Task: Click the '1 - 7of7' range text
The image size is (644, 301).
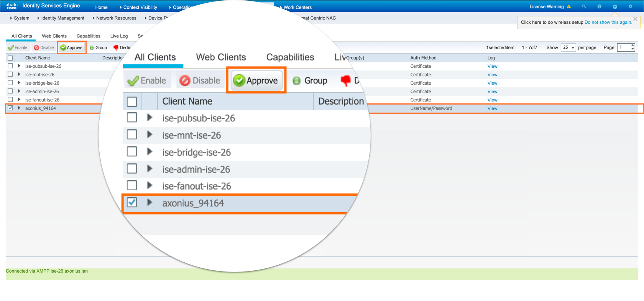Action: [529, 47]
